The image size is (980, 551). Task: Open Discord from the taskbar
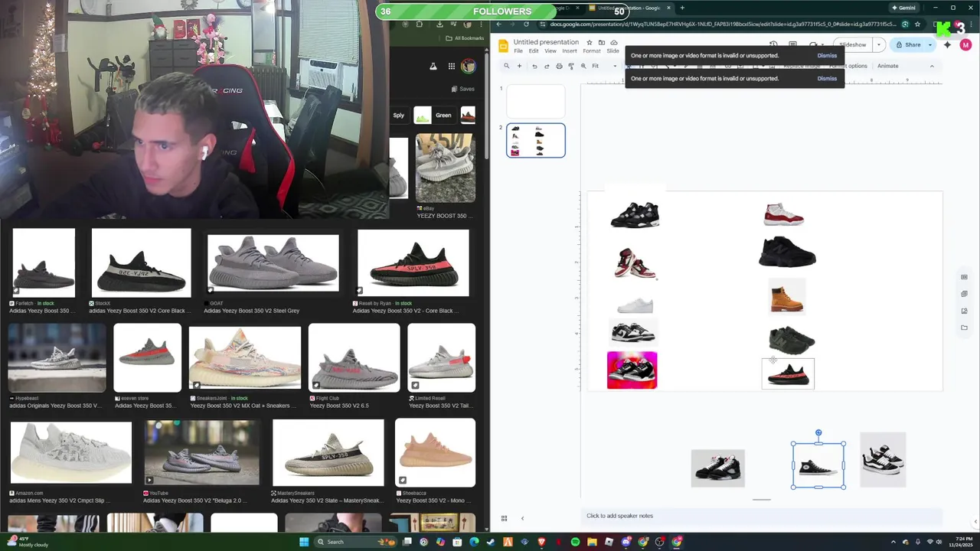627,542
